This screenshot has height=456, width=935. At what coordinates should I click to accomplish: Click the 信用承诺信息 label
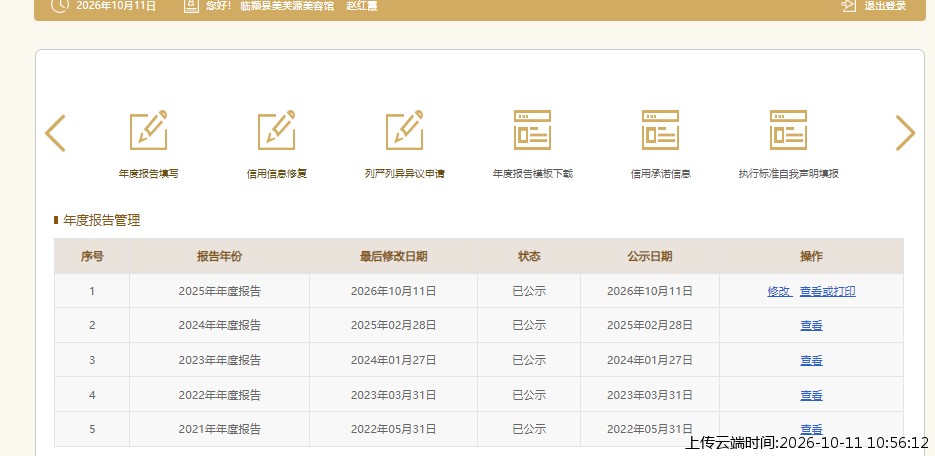coord(661,174)
